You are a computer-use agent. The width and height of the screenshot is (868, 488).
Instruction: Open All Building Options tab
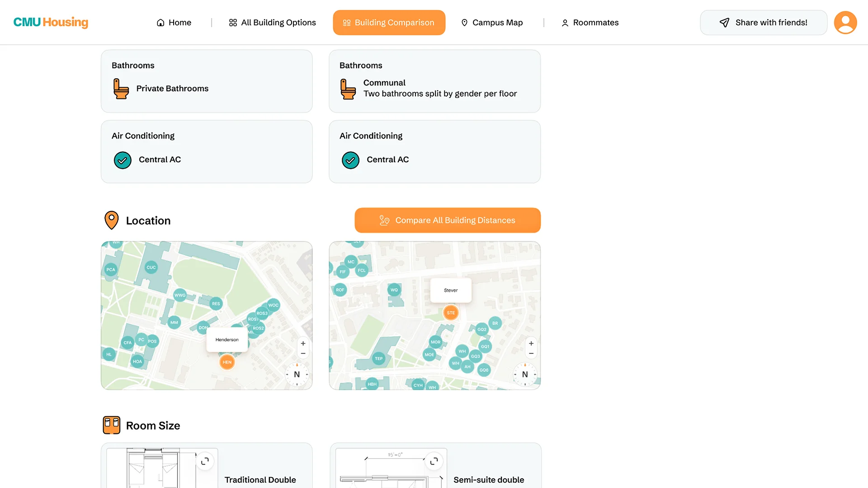(272, 23)
